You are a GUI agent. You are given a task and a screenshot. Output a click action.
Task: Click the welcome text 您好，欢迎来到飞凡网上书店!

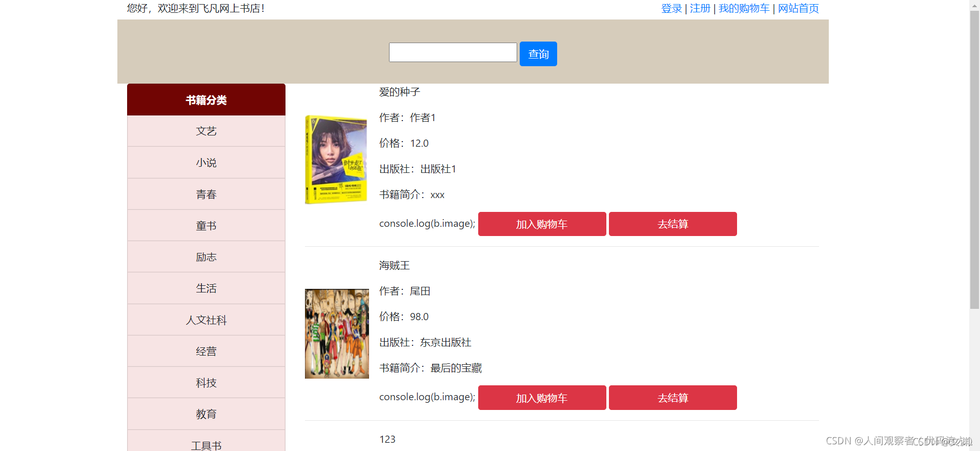coord(196,8)
